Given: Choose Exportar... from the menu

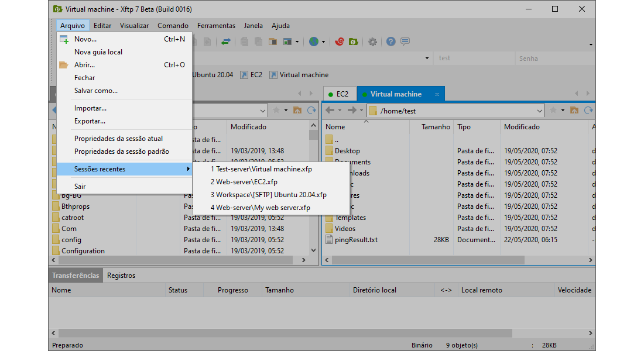Looking at the screenshot, I should (x=125, y=121).
